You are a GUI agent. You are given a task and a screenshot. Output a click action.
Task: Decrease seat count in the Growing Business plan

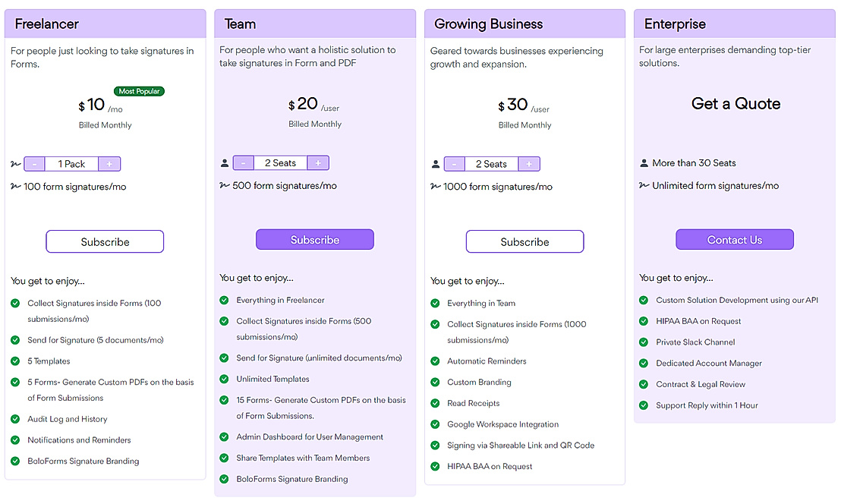click(x=454, y=163)
